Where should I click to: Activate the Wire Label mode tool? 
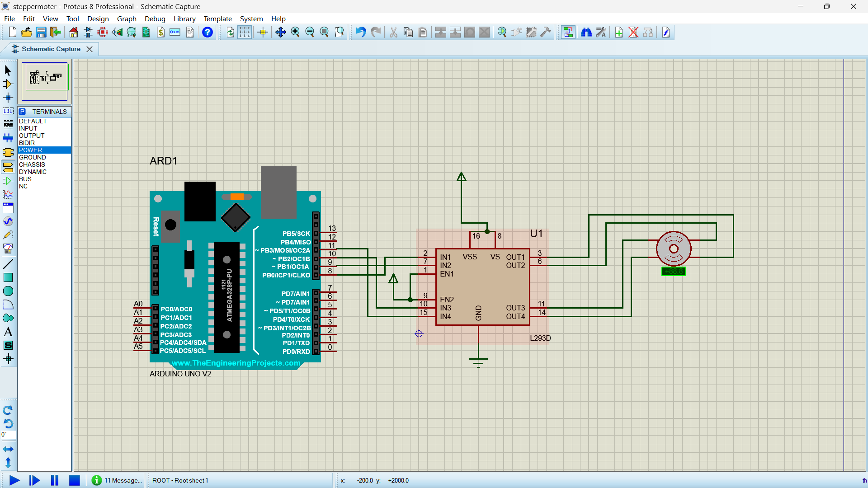(x=8, y=111)
